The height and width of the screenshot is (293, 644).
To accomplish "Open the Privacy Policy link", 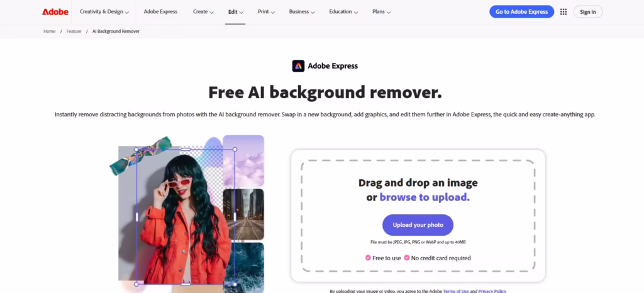I will [492, 291].
